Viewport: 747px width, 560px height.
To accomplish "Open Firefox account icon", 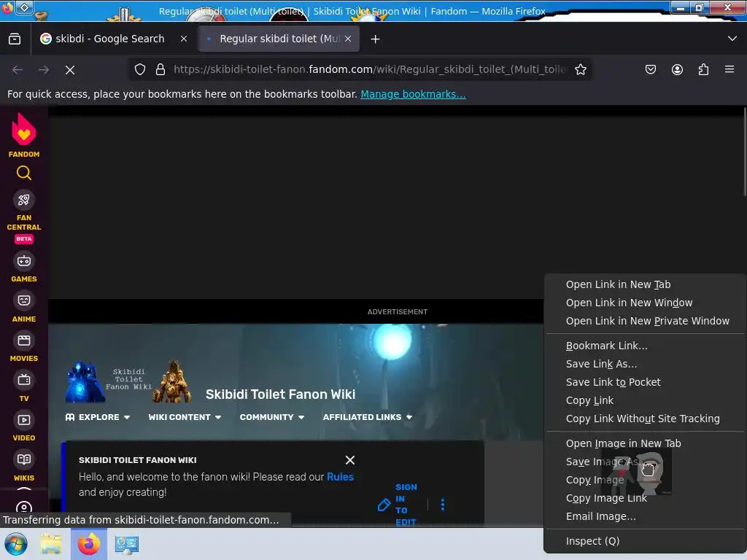I will tap(677, 69).
